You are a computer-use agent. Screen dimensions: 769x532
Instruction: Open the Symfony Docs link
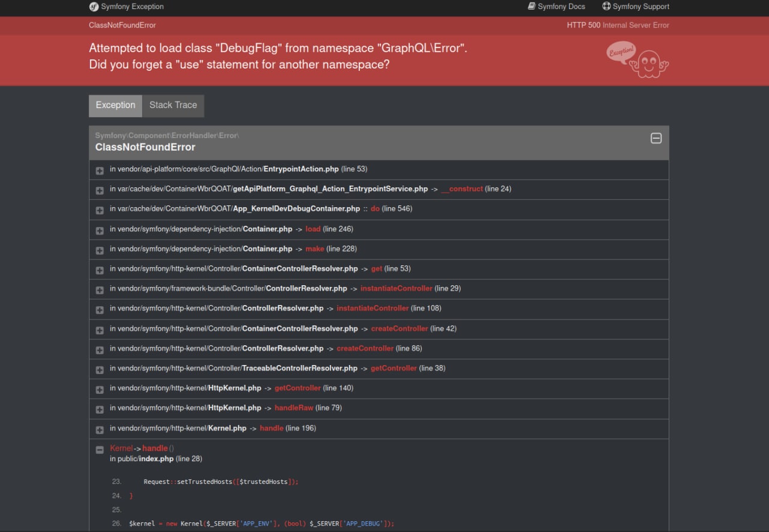[556, 7]
